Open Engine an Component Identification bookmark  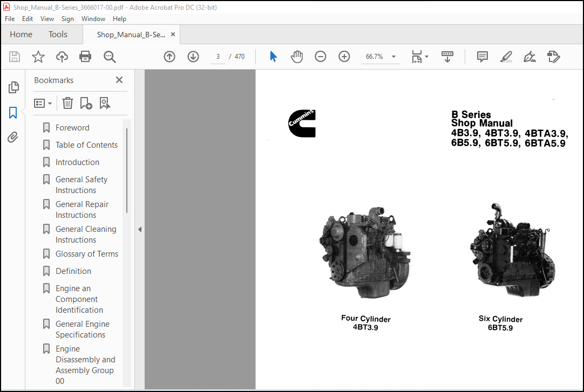click(79, 299)
